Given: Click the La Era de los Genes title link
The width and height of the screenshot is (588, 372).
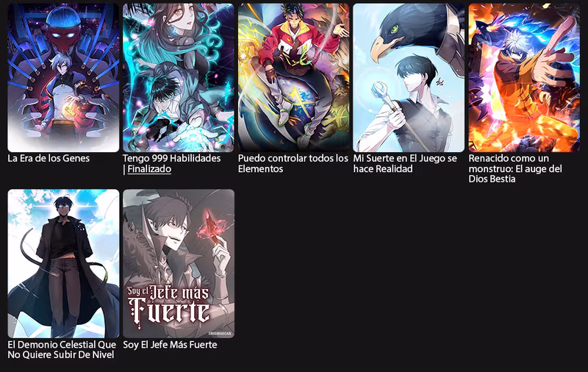Looking at the screenshot, I should click(x=49, y=158).
